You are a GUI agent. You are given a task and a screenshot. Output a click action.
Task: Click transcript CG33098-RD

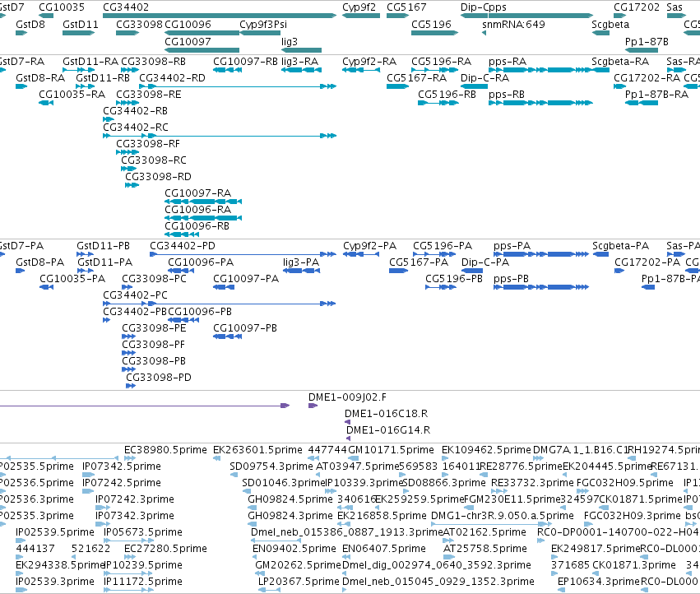click(x=132, y=185)
